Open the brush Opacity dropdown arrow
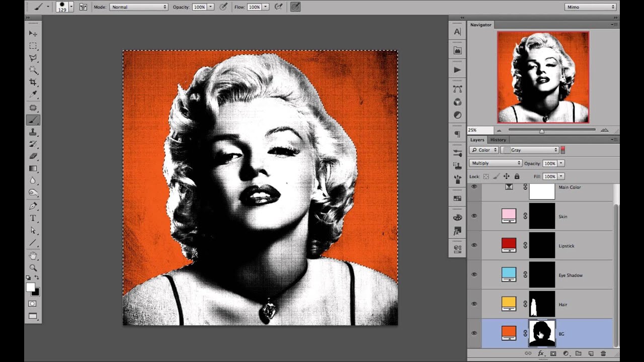The height and width of the screenshot is (362, 644). coord(211,7)
